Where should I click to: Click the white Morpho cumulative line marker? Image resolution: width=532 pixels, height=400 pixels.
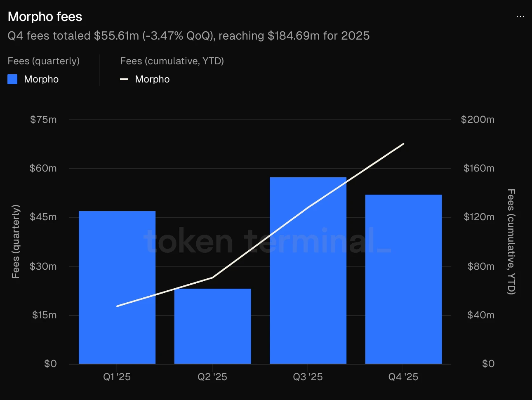click(124, 79)
